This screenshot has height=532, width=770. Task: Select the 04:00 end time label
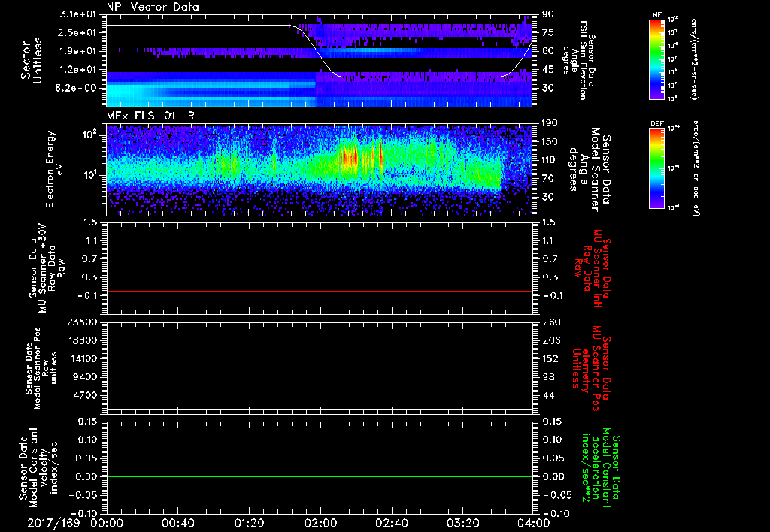533,523
